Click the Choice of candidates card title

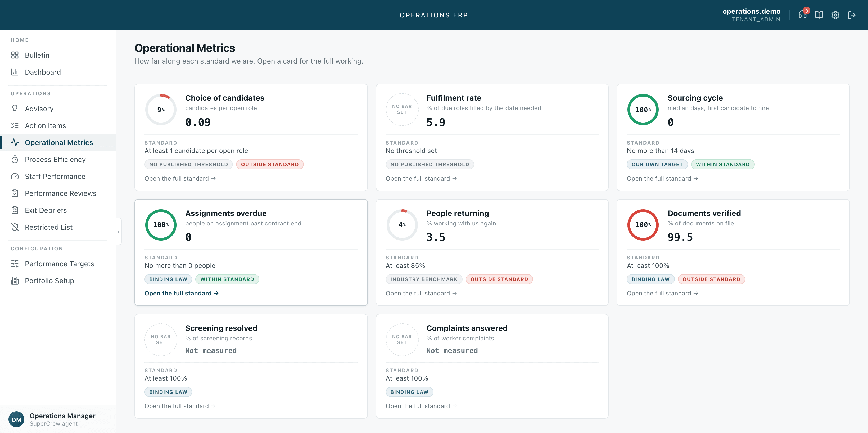[225, 98]
